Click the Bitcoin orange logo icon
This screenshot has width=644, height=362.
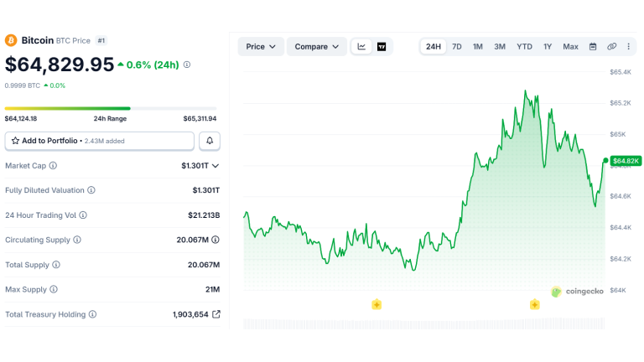point(11,40)
